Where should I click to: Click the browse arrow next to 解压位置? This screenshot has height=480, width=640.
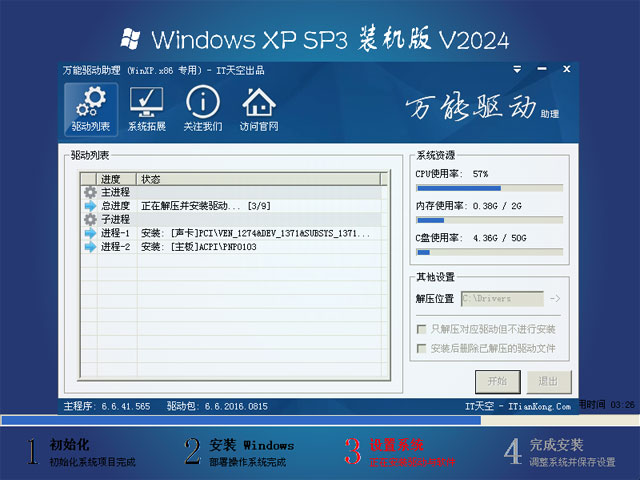(555, 299)
